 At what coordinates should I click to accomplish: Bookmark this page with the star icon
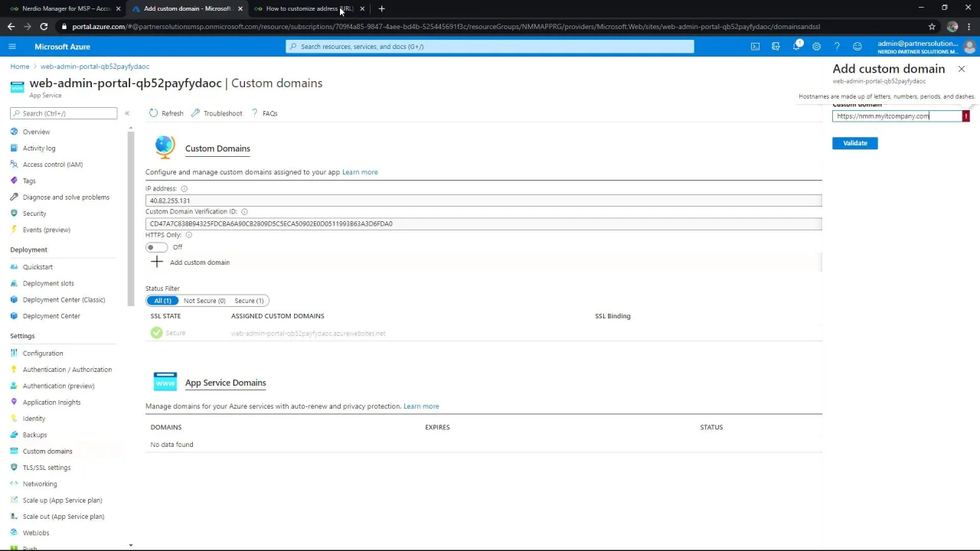(932, 27)
